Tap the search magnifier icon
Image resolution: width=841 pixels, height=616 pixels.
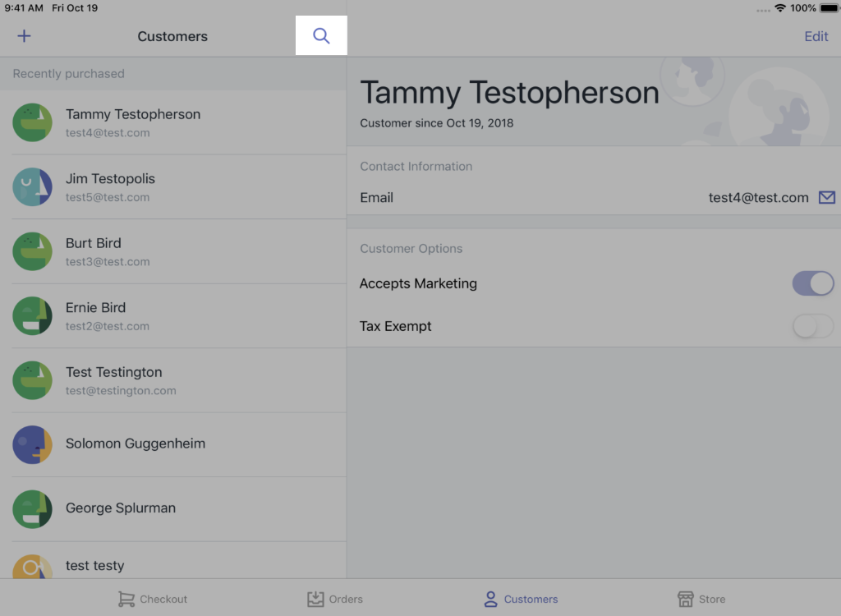pyautogui.click(x=321, y=36)
